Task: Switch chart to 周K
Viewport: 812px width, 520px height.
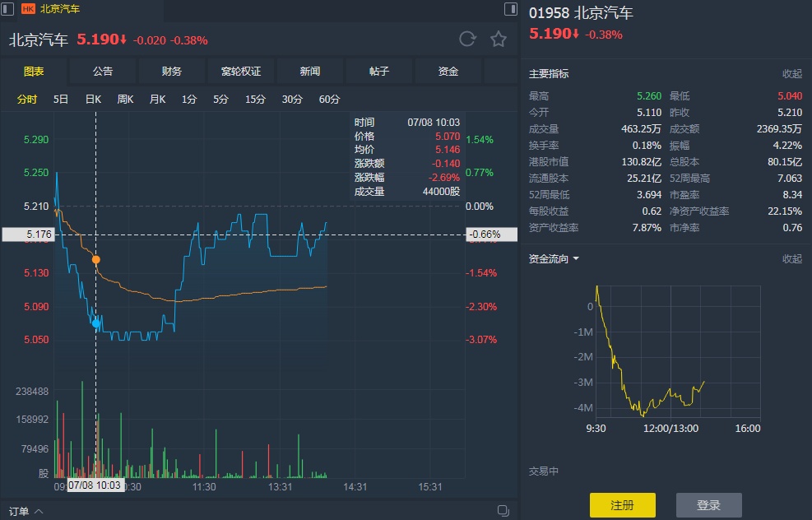Action: point(125,99)
